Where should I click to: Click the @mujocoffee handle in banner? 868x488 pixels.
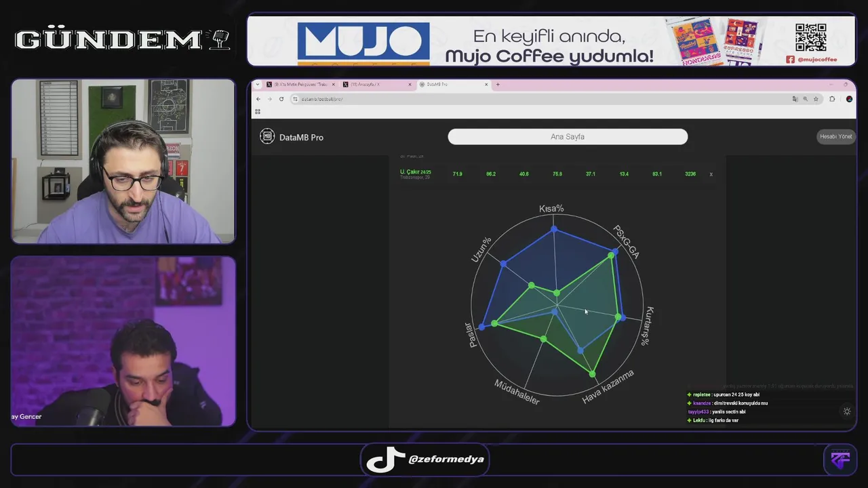[816, 60]
